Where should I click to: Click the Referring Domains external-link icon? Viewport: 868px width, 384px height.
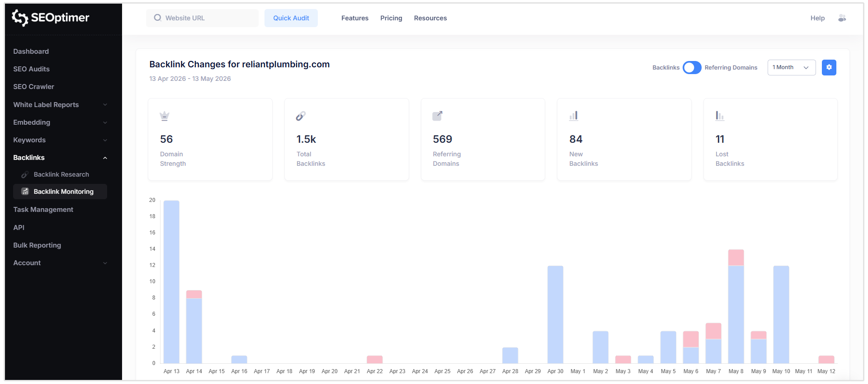pyautogui.click(x=437, y=116)
